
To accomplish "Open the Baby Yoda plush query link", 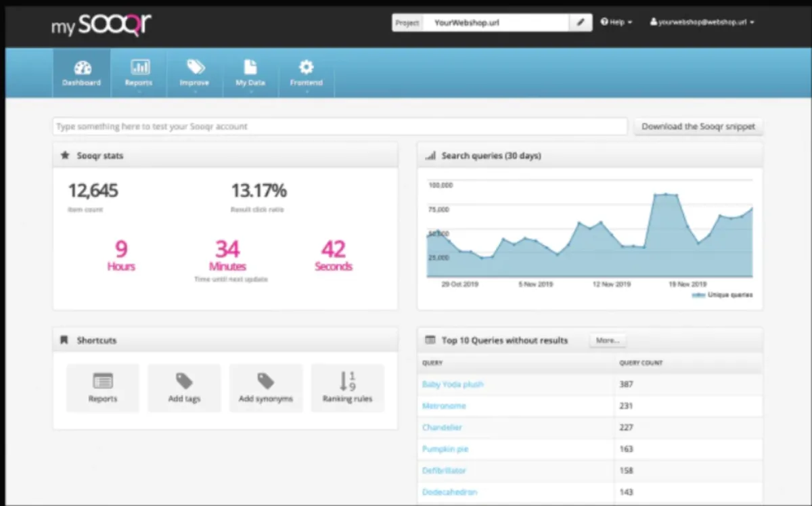I will pyautogui.click(x=453, y=384).
